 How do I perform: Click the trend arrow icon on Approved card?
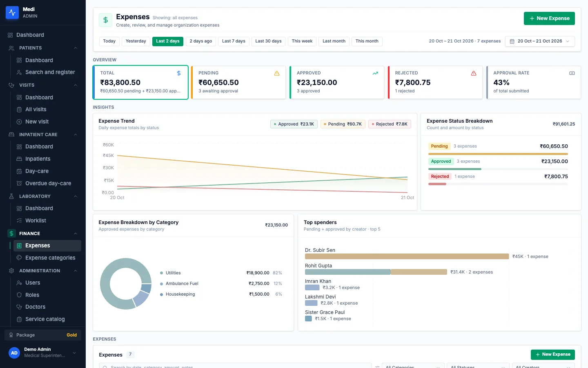375,73
